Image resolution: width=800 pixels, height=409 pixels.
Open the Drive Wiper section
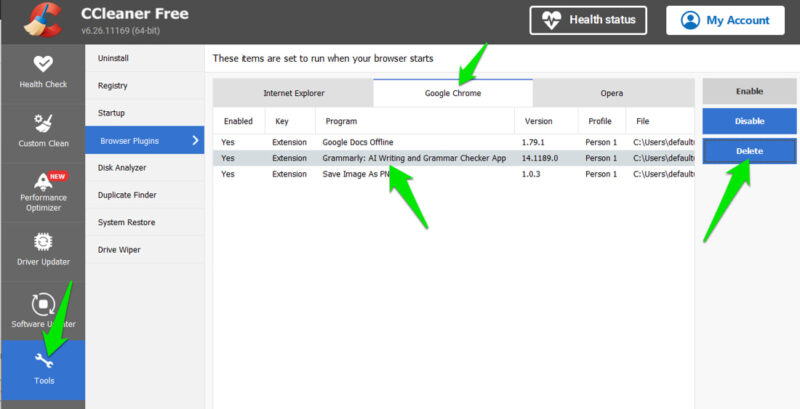[x=145, y=250]
